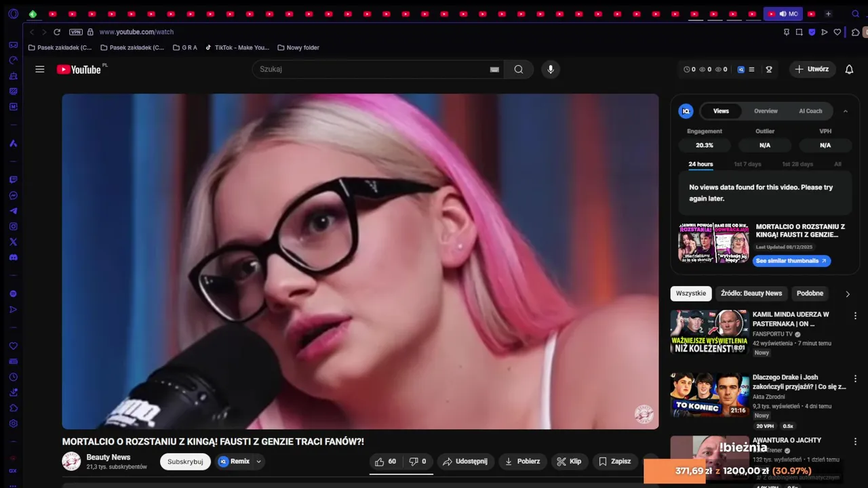The width and height of the screenshot is (868, 488).
Task: Open Opera pinboard pin icon
Action: (787, 32)
